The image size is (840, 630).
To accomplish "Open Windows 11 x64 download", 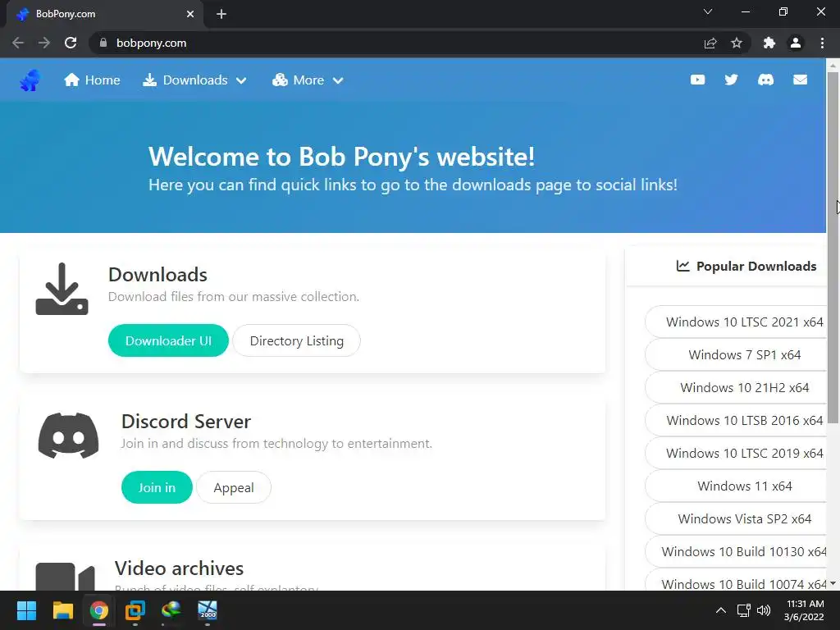I will (x=736, y=486).
